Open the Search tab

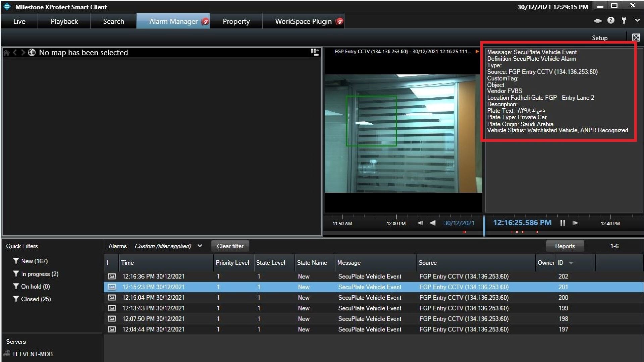tap(113, 21)
